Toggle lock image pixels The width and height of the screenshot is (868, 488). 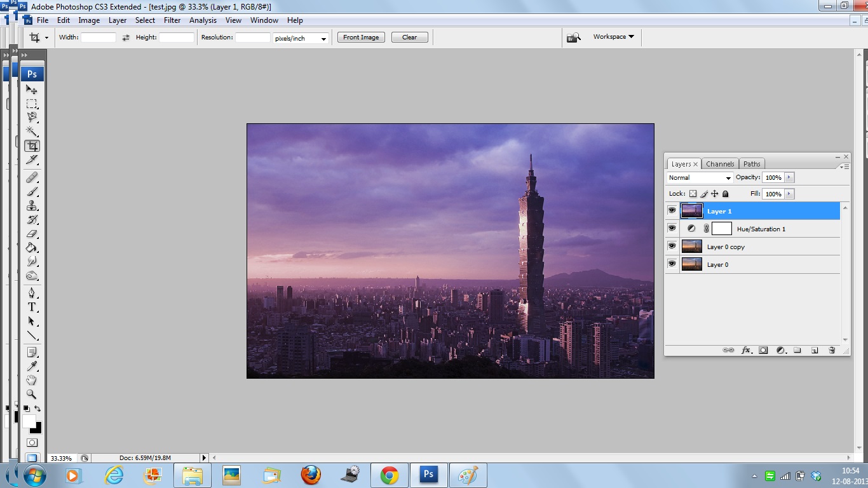point(704,194)
